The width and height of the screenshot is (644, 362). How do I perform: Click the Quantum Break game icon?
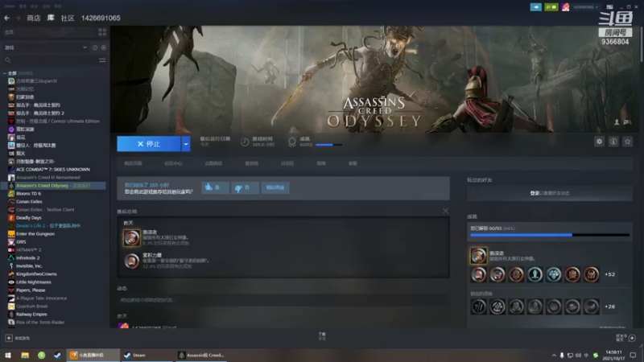pyautogui.click(x=11, y=306)
